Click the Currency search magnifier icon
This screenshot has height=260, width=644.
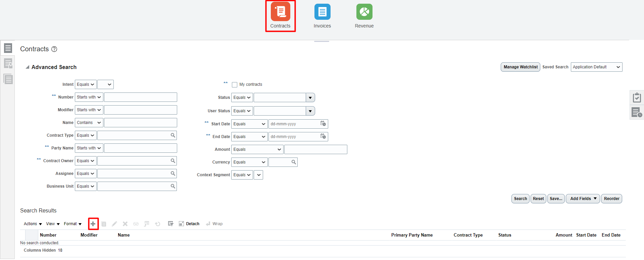point(294,162)
